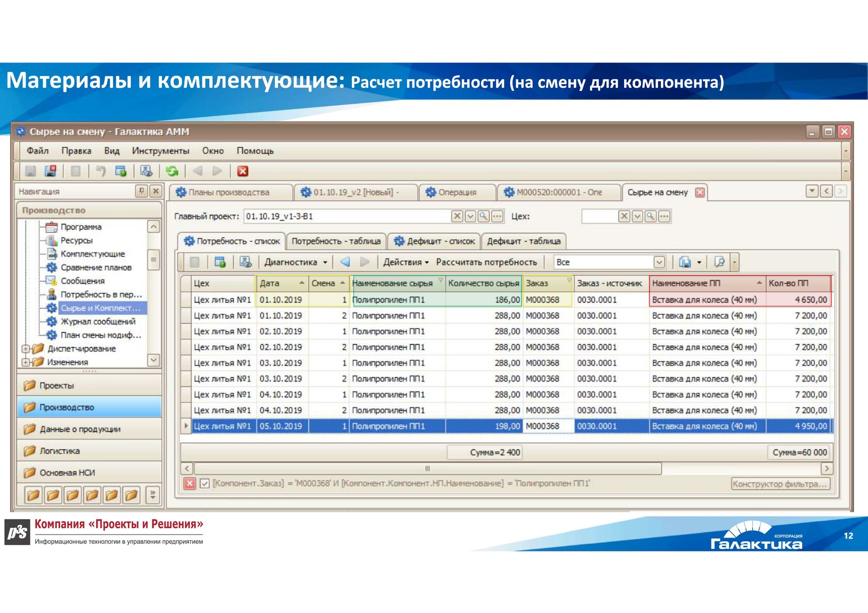Click list toolbar table-with-green-marker icon
Viewport: 868px width, 613px height.
(220, 262)
